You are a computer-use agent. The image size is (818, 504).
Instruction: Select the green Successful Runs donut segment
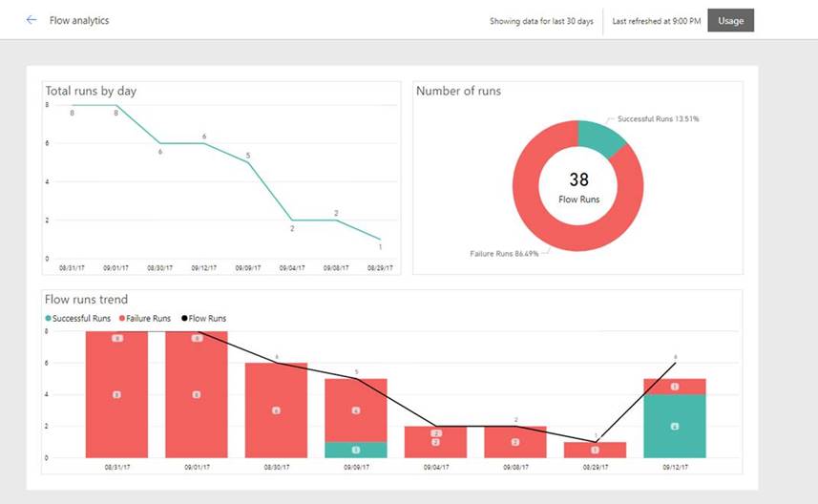click(601, 136)
